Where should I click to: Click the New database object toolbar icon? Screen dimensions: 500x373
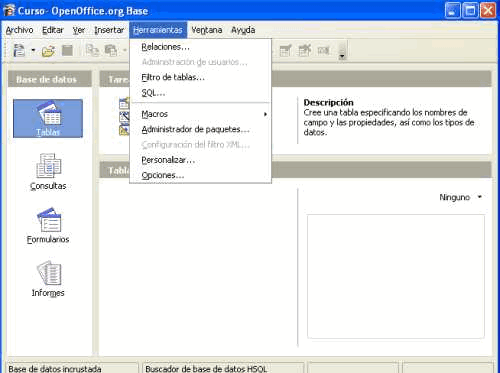[19, 51]
